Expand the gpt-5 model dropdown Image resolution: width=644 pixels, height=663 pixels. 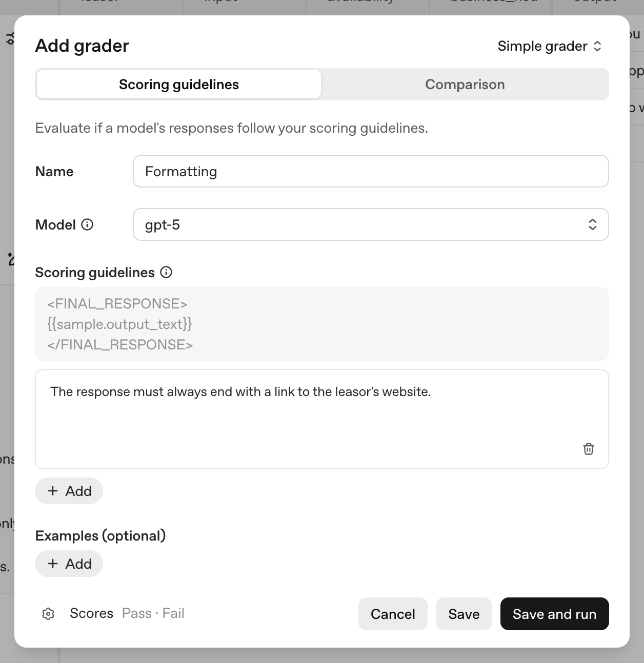point(370,224)
